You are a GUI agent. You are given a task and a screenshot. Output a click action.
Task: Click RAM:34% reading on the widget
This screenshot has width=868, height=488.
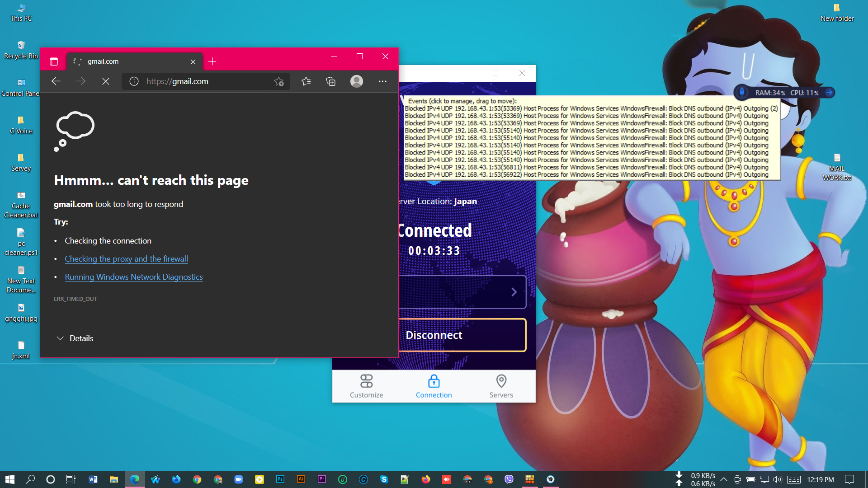pyautogui.click(x=770, y=93)
